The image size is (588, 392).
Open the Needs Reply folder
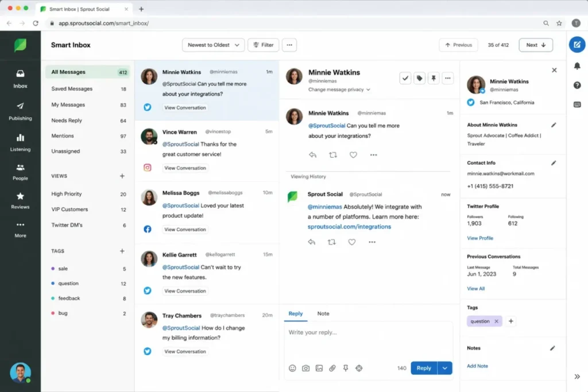tap(88, 121)
